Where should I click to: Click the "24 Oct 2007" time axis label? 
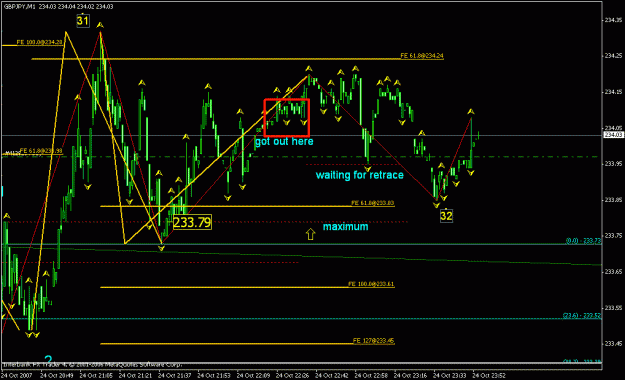point(17,376)
